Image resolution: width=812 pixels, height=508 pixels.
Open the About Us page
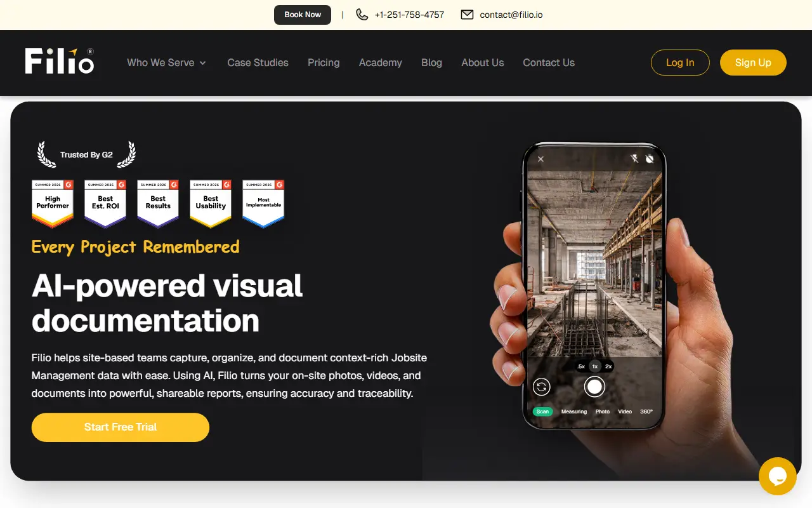pos(483,62)
